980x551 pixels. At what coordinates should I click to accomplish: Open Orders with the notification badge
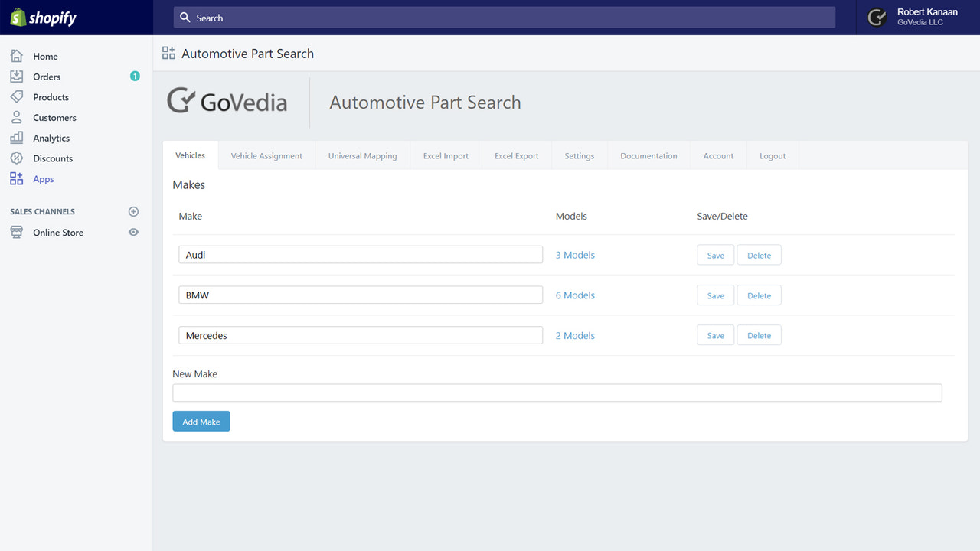tap(46, 76)
